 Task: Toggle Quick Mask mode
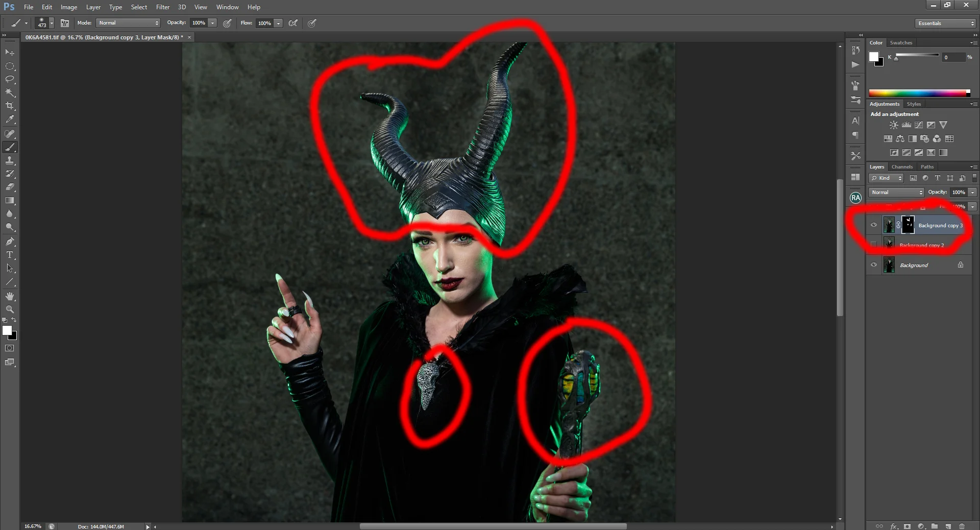(10, 348)
